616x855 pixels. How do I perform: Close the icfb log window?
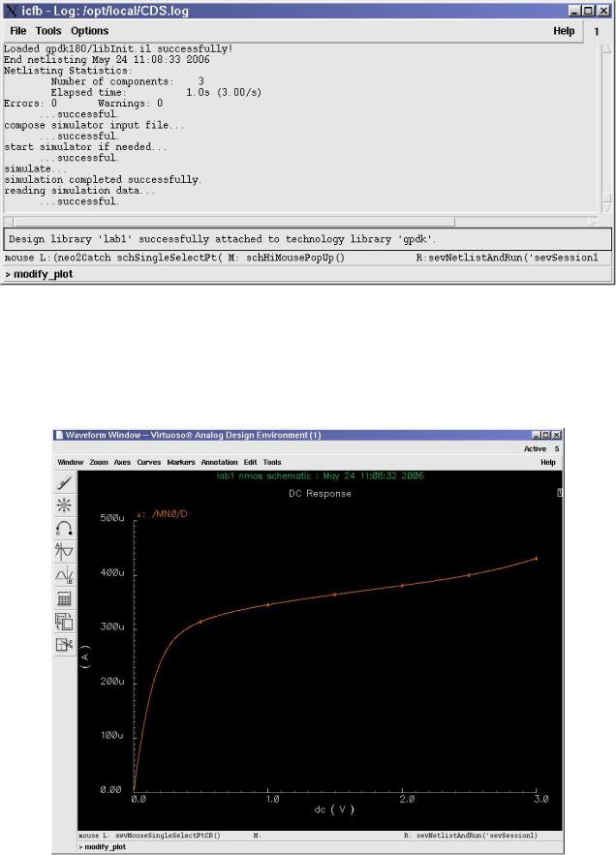coord(602,11)
